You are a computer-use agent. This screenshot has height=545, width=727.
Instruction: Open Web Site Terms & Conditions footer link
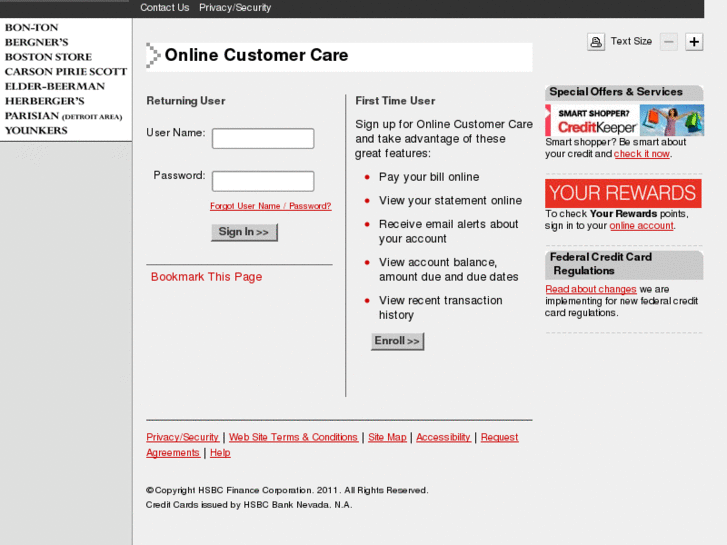293,438
